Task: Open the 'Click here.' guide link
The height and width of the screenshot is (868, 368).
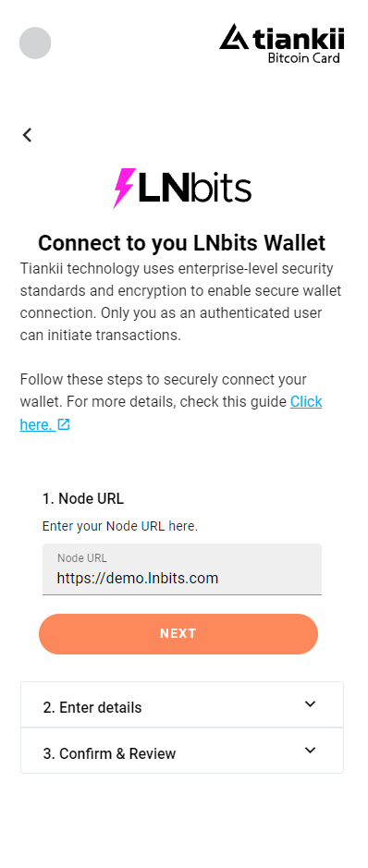Action: tap(171, 413)
